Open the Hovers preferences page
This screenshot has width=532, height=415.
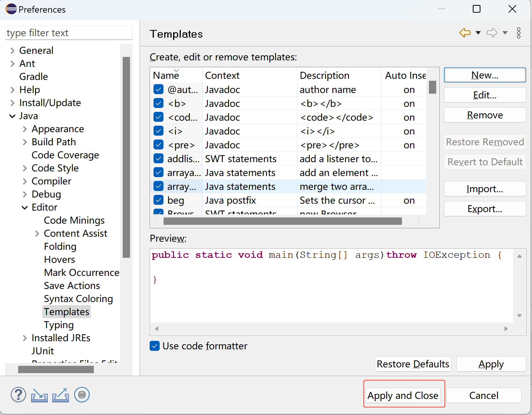pyautogui.click(x=59, y=260)
